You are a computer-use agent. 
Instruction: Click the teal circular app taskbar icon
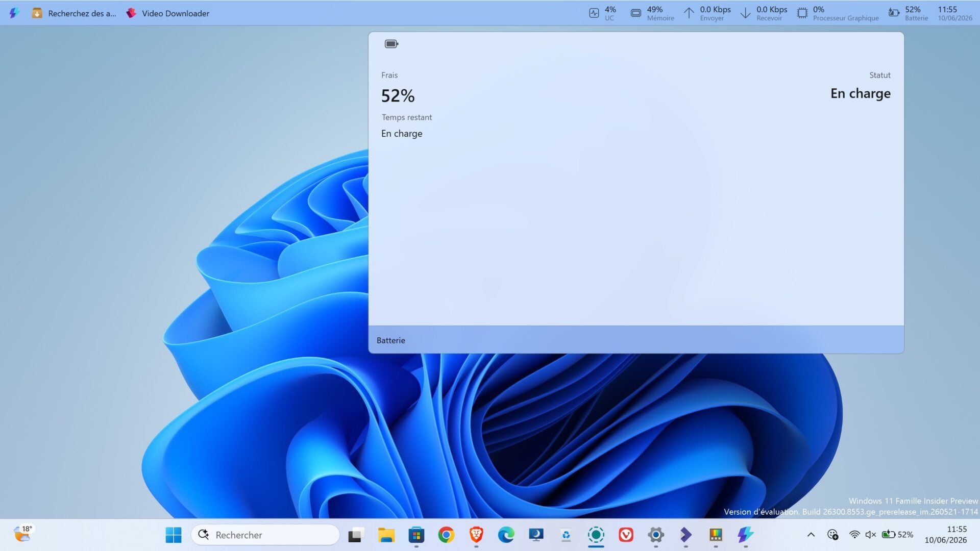point(596,535)
